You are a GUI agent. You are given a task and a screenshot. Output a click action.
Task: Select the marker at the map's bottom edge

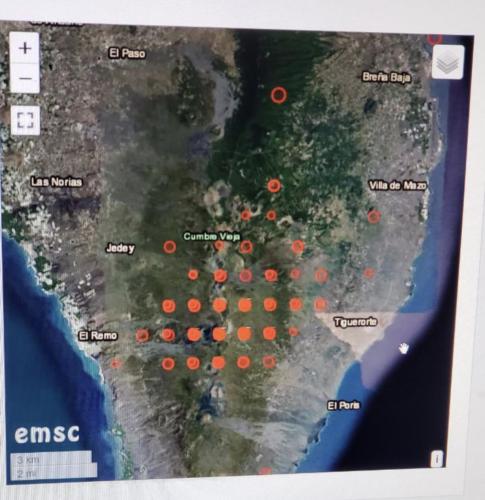[266, 470]
